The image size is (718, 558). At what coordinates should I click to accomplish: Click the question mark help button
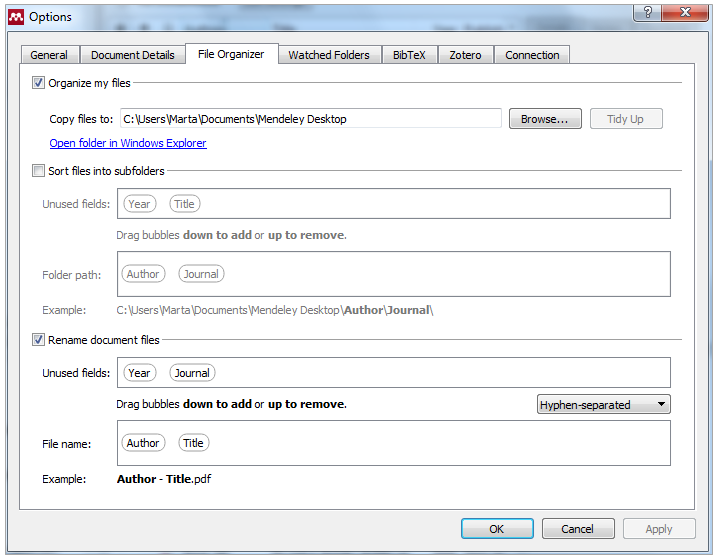pos(647,12)
